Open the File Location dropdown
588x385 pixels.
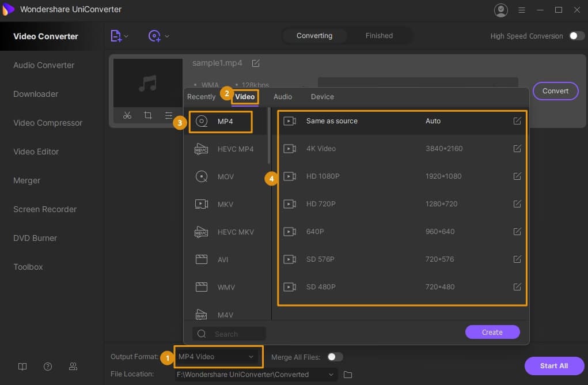255,375
